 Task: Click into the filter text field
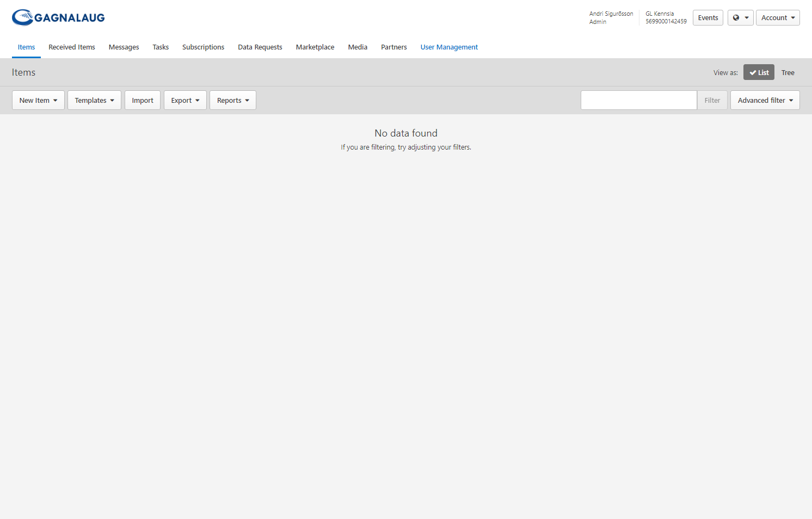pyautogui.click(x=639, y=100)
